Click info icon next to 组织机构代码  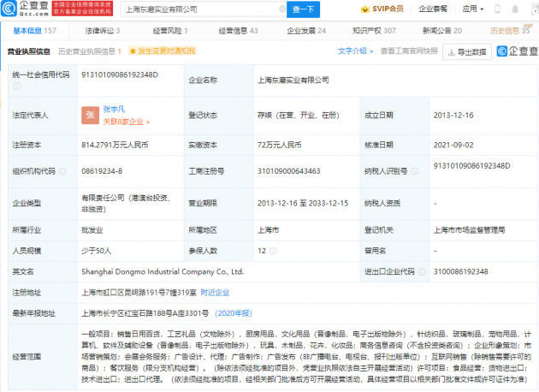[62, 171]
